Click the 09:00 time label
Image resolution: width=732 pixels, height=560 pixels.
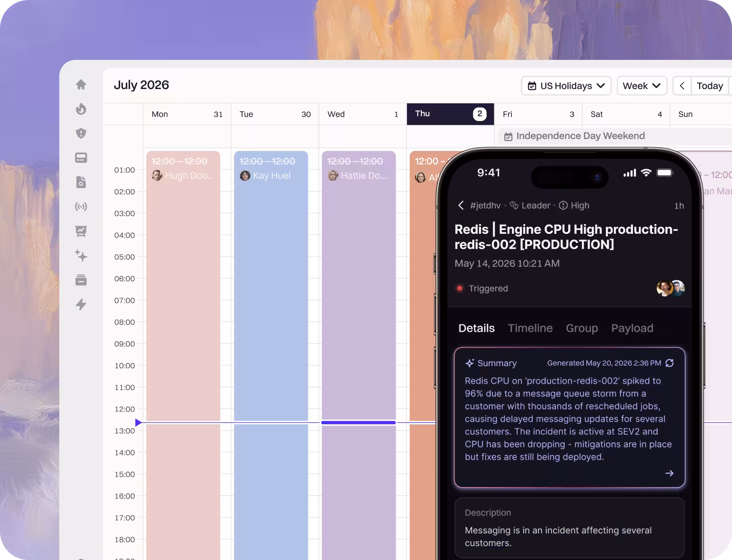click(x=124, y=344)
